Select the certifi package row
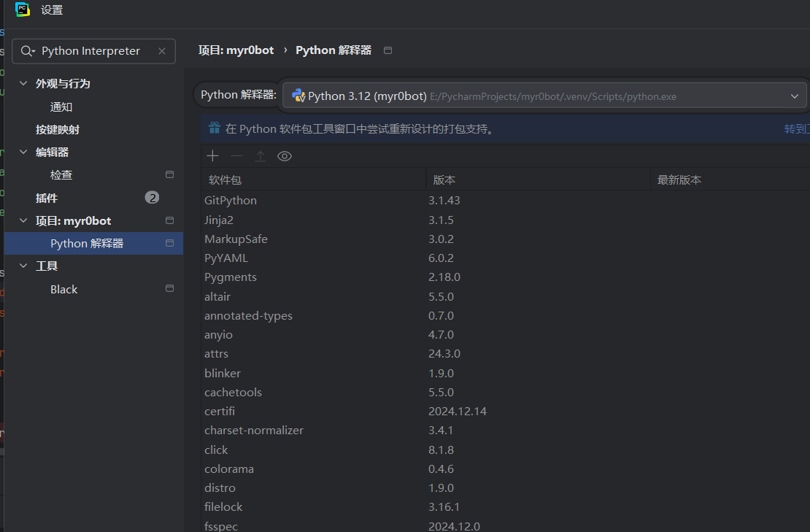Screen dimensions: 810x532 (x=505, y=411)
